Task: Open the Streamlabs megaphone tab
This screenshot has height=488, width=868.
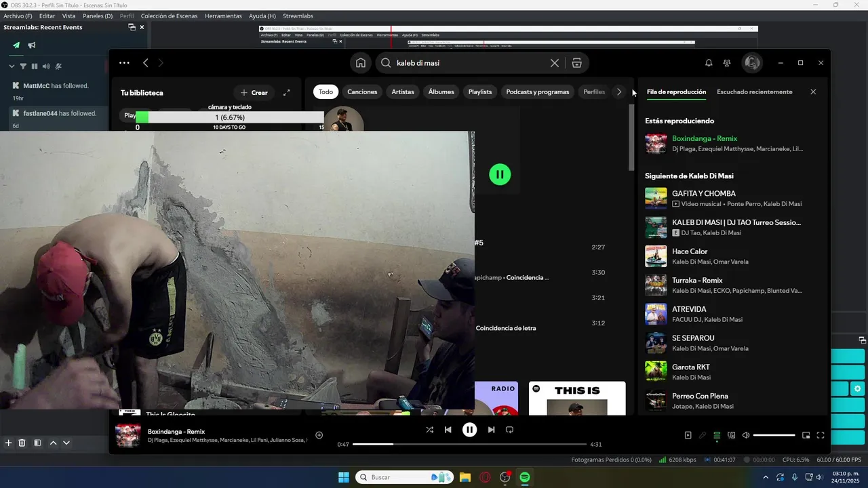Action: [x=32, y=45]
